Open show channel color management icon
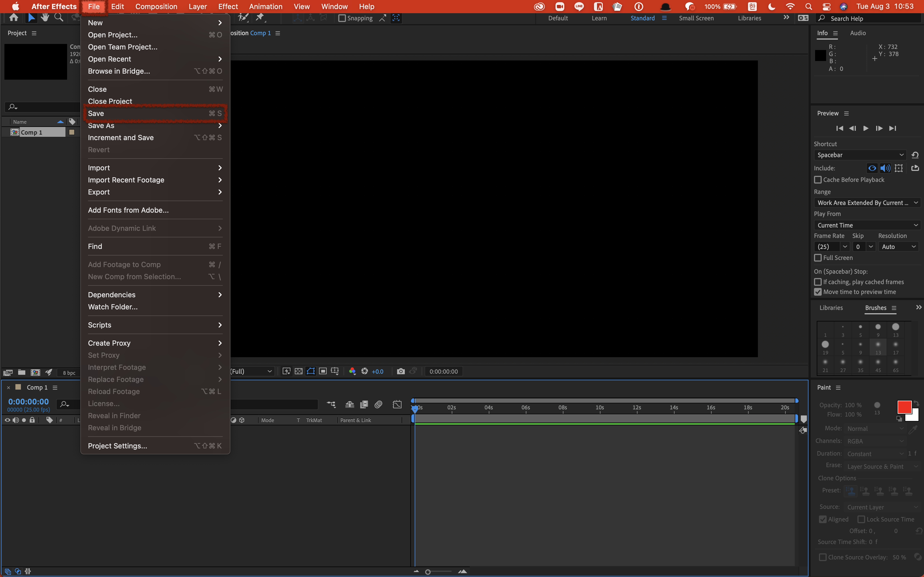The height and width of the screenshot is (577, 924). [x=353, y=371]
